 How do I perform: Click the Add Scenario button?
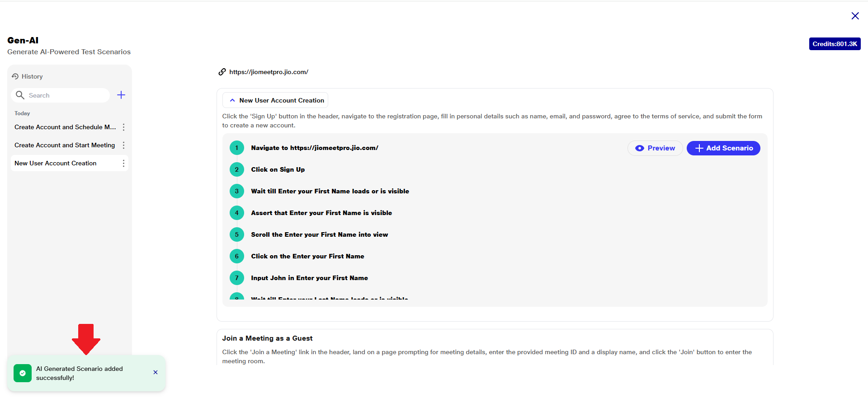(x=723, y=148)
